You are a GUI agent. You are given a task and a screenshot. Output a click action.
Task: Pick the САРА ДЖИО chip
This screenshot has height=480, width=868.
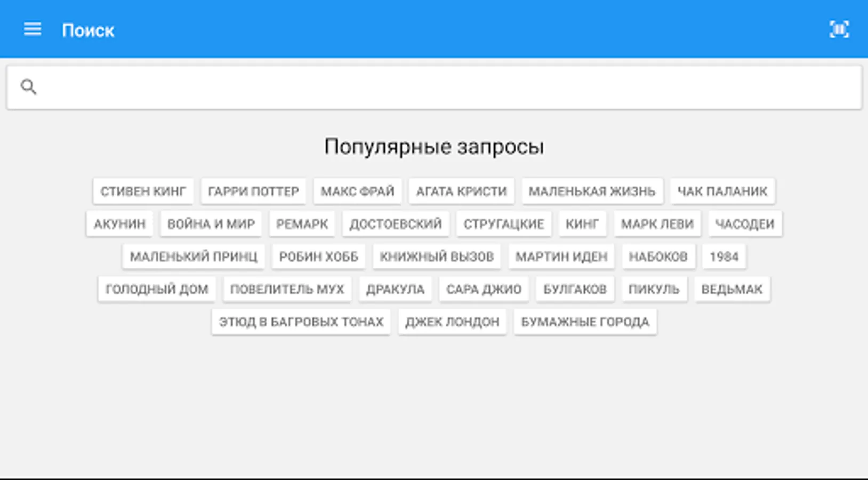484,289
